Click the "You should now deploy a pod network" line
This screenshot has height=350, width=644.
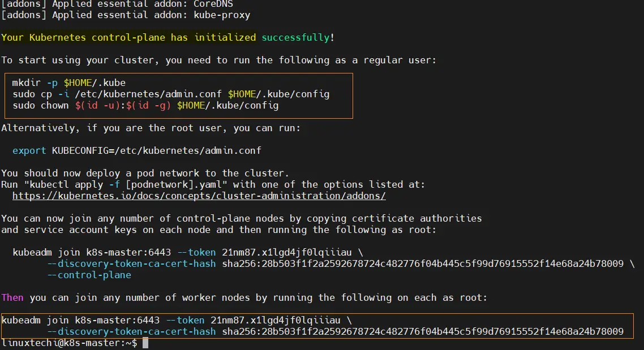click(x=145, y=173)
